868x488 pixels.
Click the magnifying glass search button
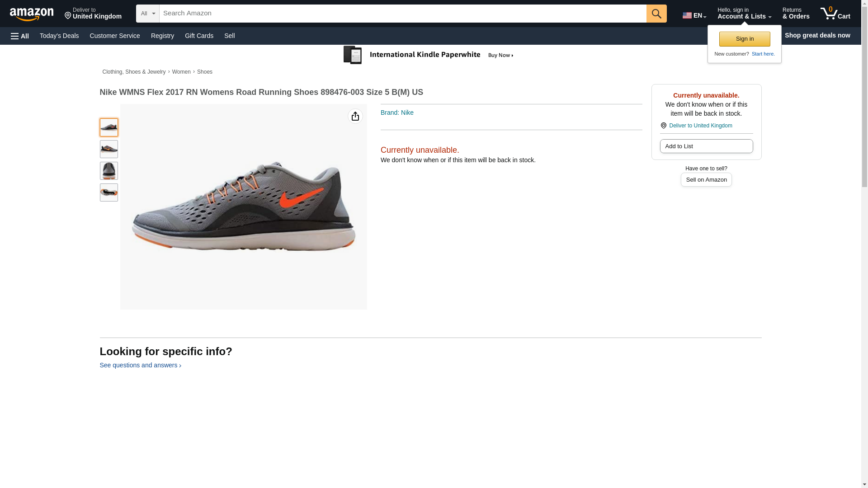pyautogui.click(x=656, y=14)
